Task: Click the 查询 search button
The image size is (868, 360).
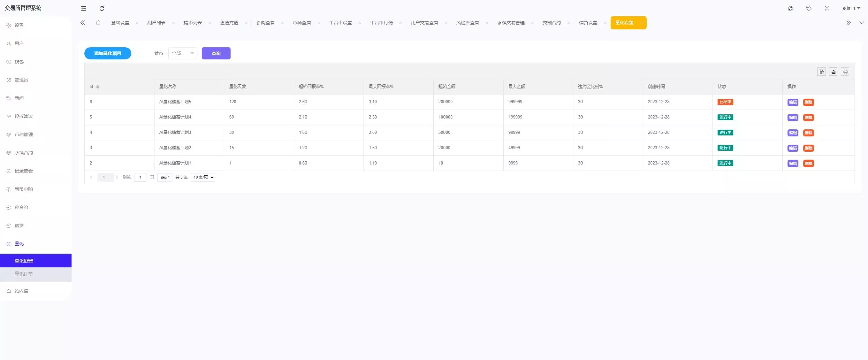Action: point(216,53)
